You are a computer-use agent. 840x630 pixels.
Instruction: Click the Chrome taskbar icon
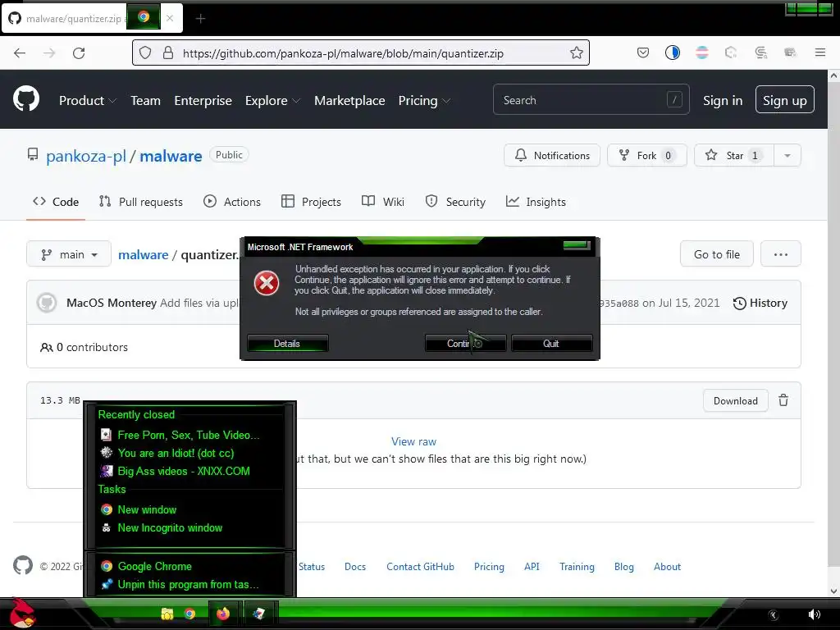189,614
